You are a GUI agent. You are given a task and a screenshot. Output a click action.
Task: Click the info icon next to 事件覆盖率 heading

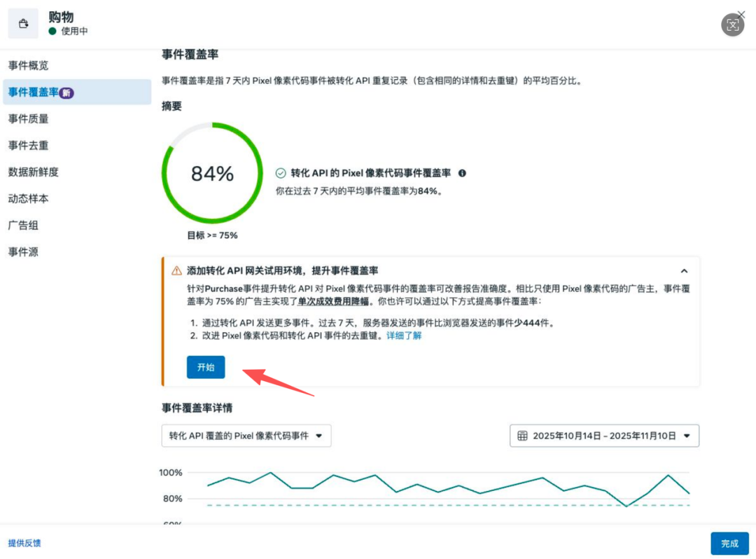(x=462, y=173)
